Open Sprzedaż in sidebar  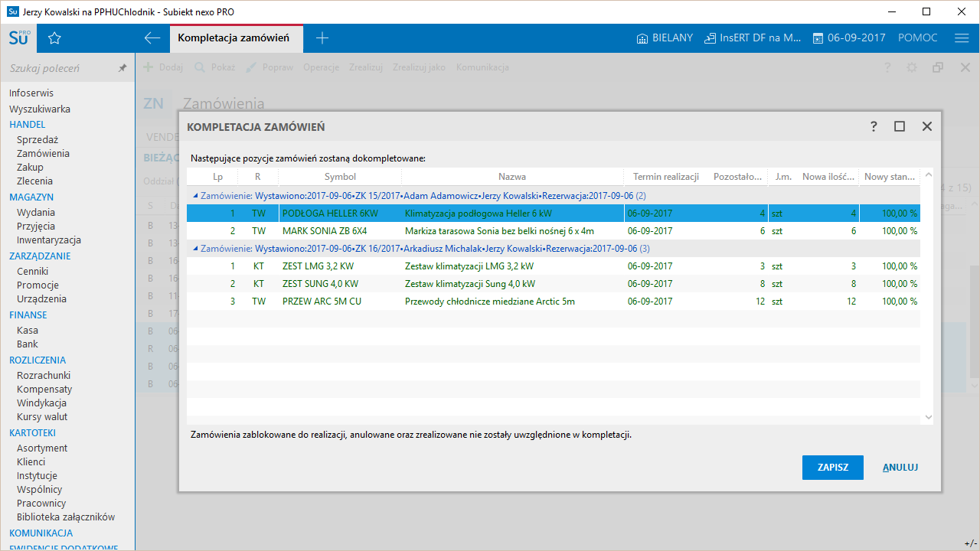point(38,139)
